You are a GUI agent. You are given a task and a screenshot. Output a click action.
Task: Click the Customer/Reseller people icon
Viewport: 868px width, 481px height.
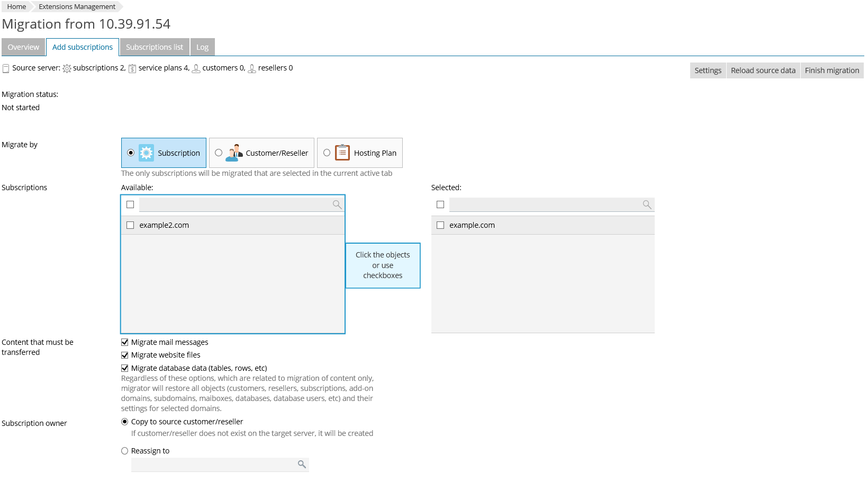pyautogui.click(x=234, y=153)
